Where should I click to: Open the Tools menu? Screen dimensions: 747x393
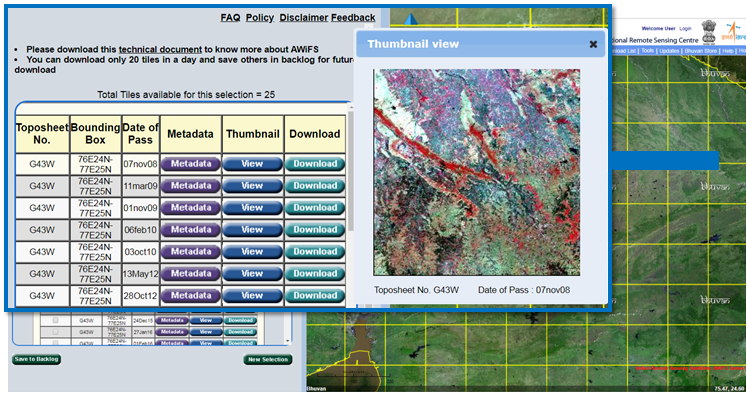[647, 50]
